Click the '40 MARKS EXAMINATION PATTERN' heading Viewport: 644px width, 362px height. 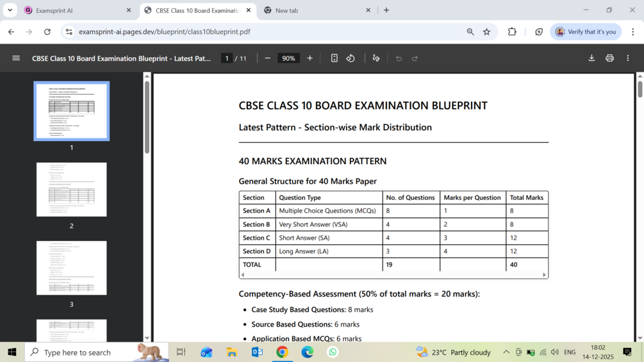pyautogui.click(x=313, y=161)
